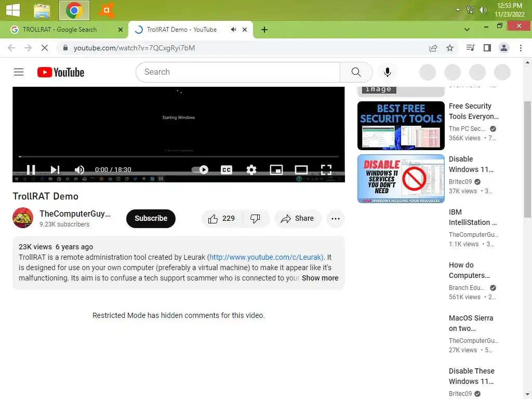Click the Chrome icon in the taskbar
Screen dimensions: 532x399
click(74, 10)
